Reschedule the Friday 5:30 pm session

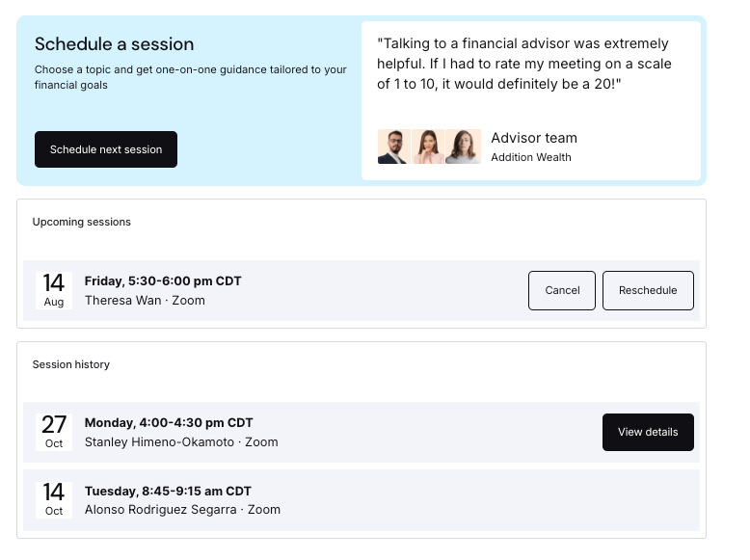point(648,290)
